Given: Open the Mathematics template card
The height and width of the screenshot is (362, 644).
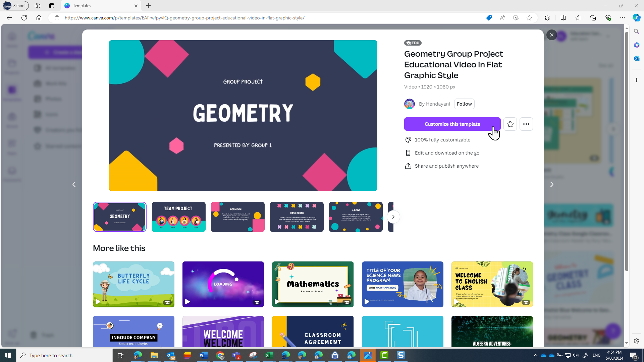Looking at the screenshot, I should [313, 284].
